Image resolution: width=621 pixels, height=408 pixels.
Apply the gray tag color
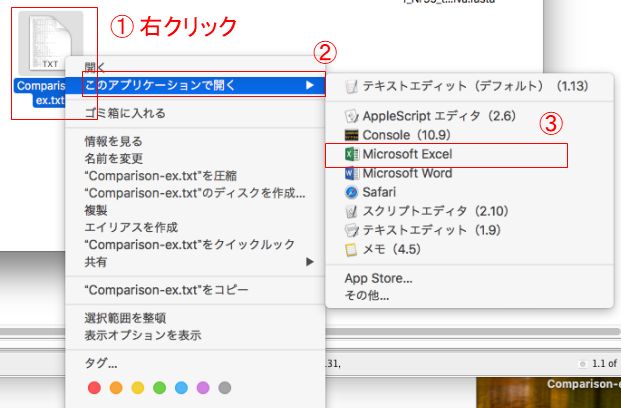[225, 387]
